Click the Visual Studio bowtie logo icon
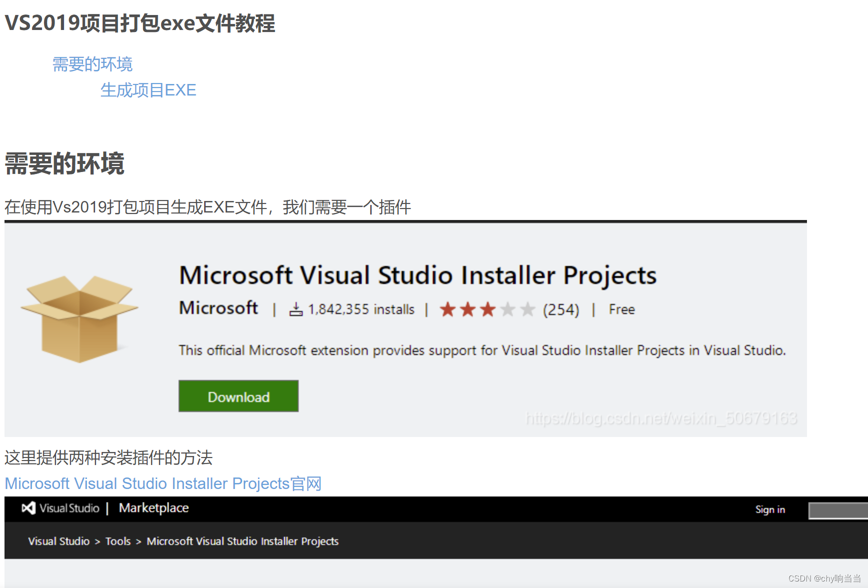The width and height of the screenshot is (868, 588). point(28,508)
